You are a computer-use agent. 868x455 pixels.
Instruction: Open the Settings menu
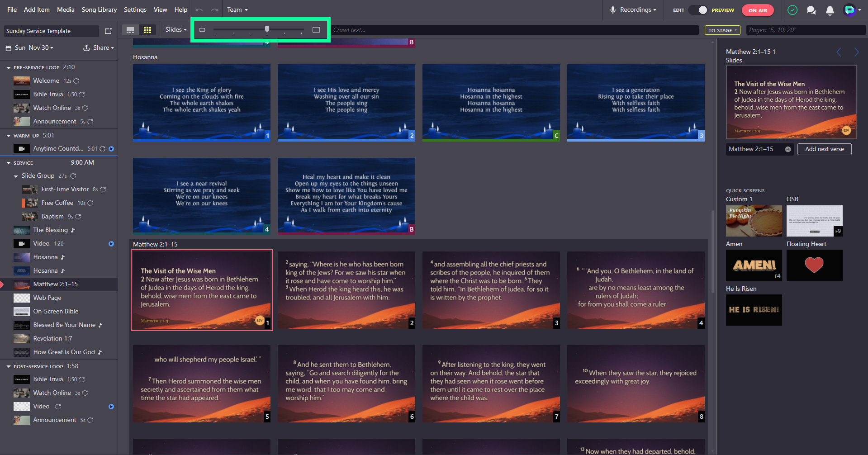point(135,9)
